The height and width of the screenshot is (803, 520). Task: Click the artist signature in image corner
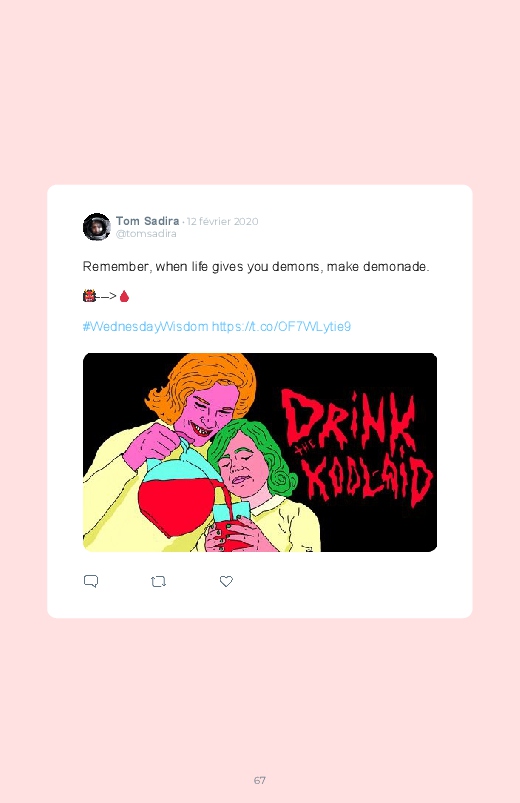(x=308, y=548)
